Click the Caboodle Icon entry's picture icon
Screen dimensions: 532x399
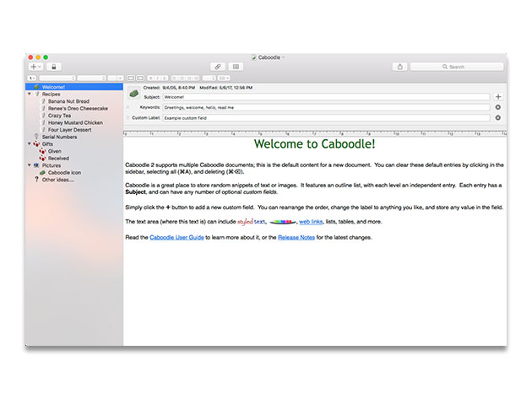(x=42, y=173)
